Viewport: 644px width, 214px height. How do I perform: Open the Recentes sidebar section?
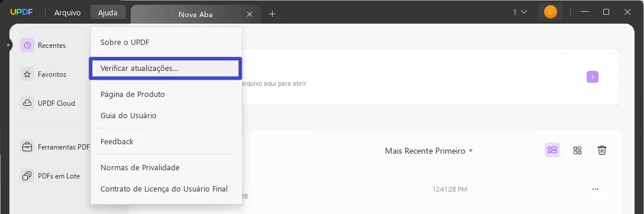click(x=52, y=45)
